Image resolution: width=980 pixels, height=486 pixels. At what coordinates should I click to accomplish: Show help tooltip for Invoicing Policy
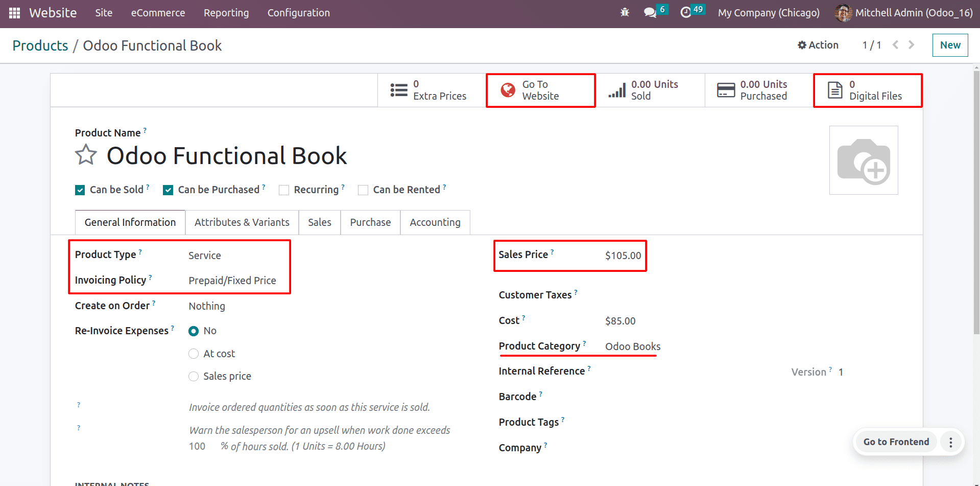coord(150,277)
